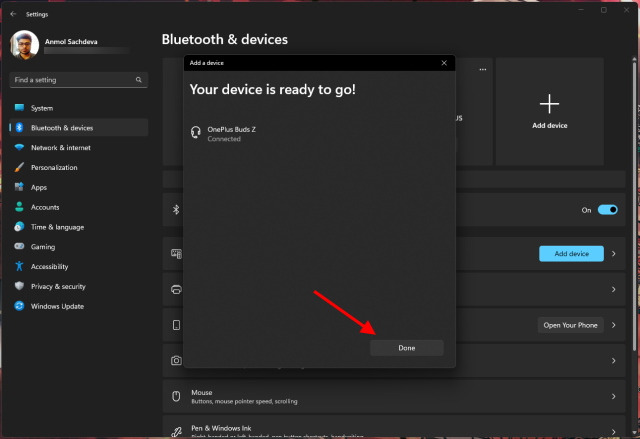Click the Pen & Windows Ink icon
The height and width of the screenshot is (439, 640).
[x=176, y=432]
